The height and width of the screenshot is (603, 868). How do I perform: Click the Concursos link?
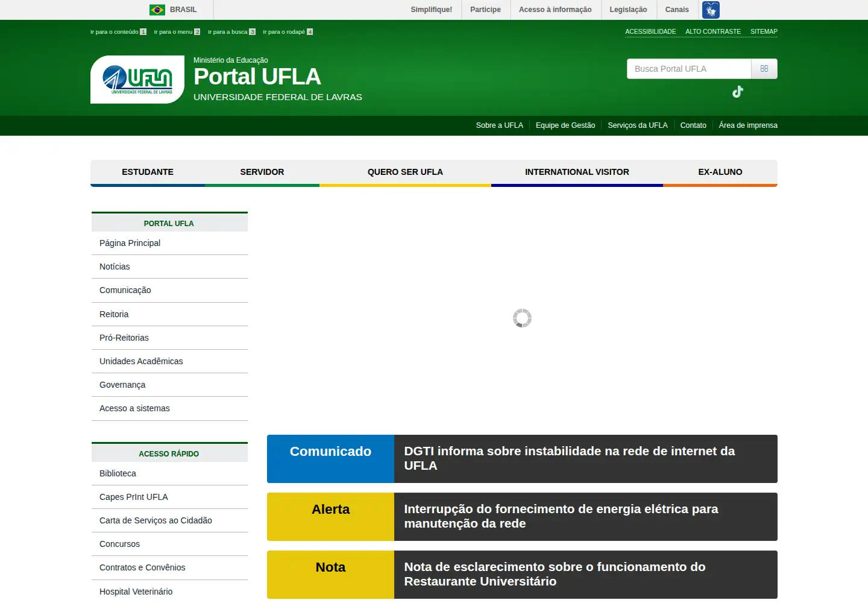coord(169,544)
